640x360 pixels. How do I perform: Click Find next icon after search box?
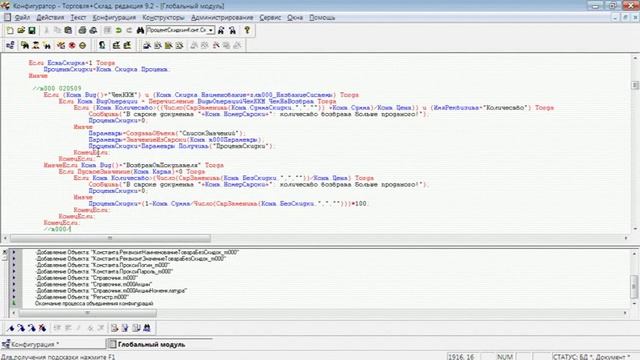(x=221, y=30)
